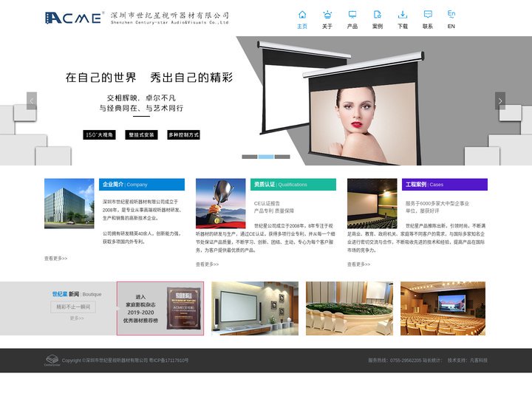532x399 pixels.
Task: Open the round conference table photo
Action: tap(349, 308)
